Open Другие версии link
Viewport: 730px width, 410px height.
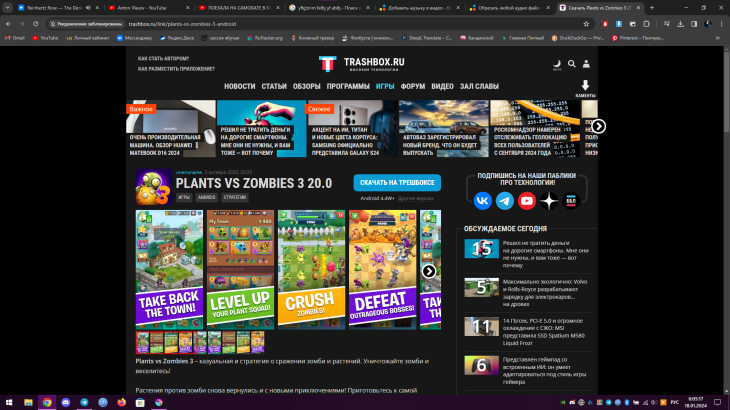coord(415,199)
